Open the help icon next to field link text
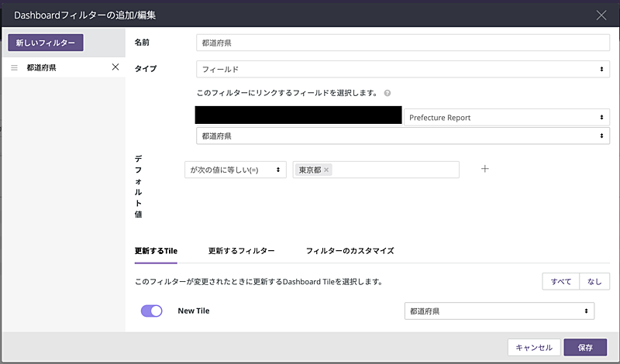Viewport: 620px width, 364px height. point(387,93)
